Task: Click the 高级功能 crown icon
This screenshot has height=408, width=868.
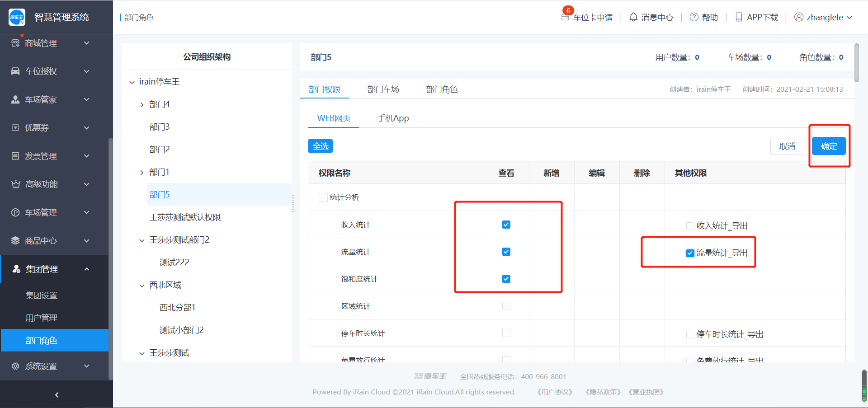Action: coord(16,184)
